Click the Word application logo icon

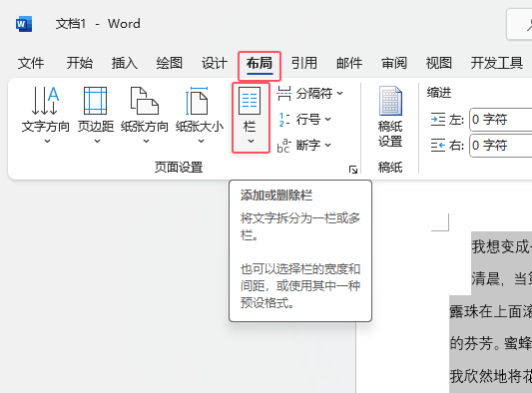click(24, 24)
